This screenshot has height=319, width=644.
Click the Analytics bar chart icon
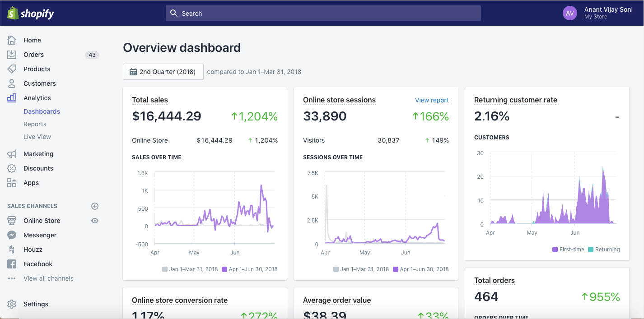(12, 98)
